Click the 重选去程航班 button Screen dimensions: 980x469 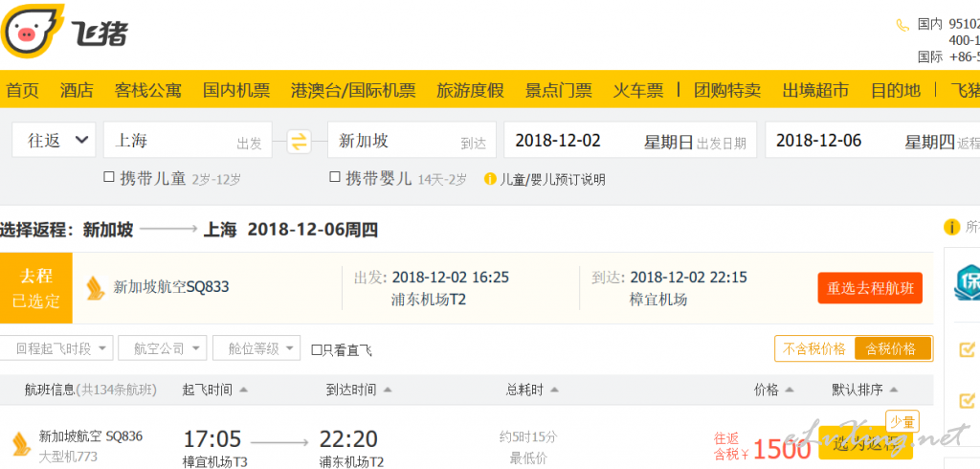[869, 287]
